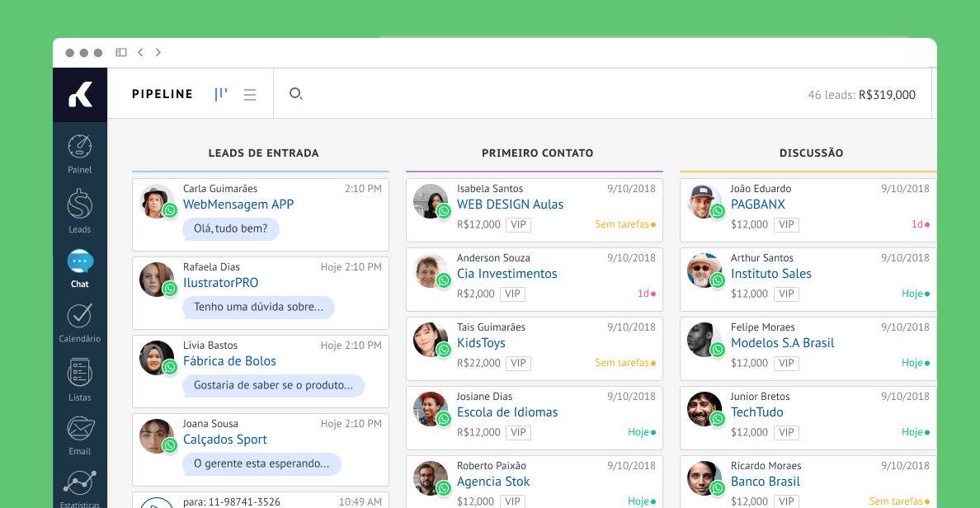
Task: Select the DISCUSSÃO column header
Action: (x=811, y=153)
